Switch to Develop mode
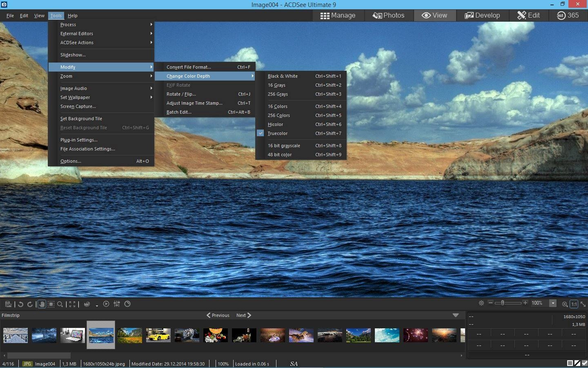The width and height of the screenshot is (588, 368). pyautogui.click(x=482, y=16)
